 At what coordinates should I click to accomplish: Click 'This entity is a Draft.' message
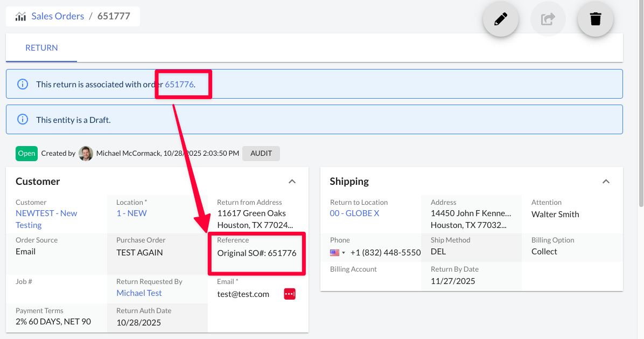tap(74, 120)
